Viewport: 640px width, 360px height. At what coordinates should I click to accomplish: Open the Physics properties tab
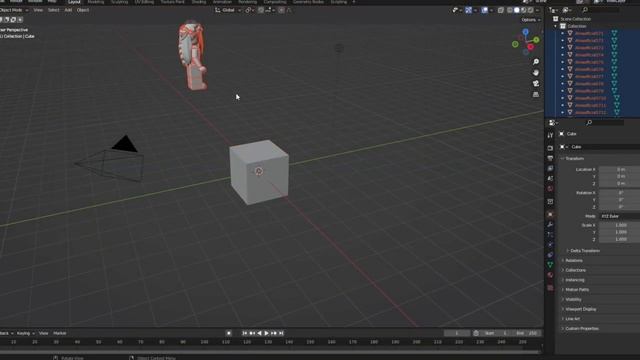pyautogui.click(x=550, y=245)
